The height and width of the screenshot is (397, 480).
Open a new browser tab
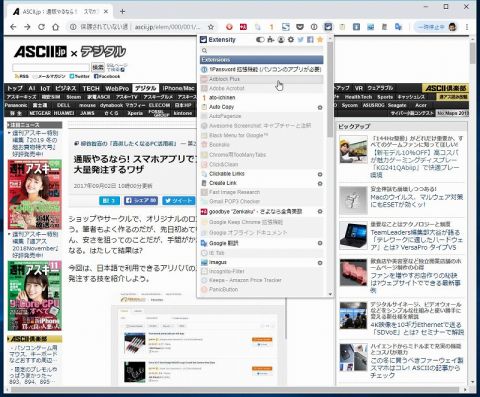pyautogui.click(x=122, y=12)
